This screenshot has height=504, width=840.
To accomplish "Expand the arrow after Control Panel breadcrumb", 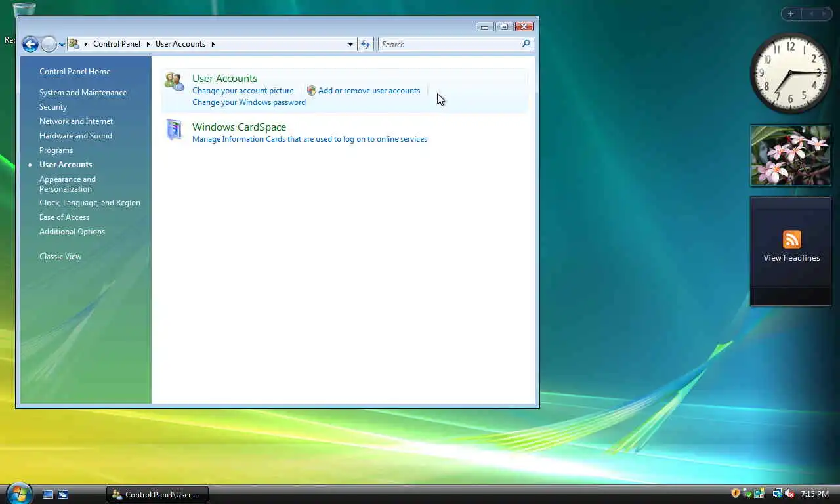I will point(148,44).
